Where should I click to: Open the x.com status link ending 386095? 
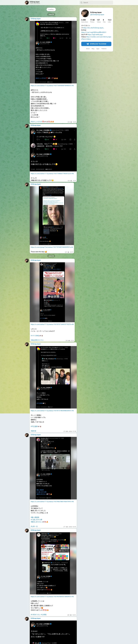point(52,596)
